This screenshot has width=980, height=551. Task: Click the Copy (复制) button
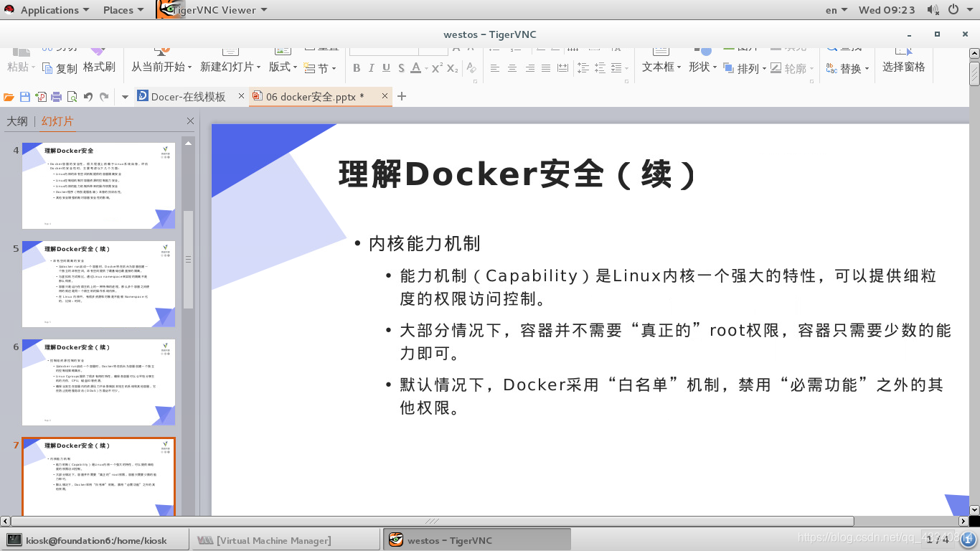click(60, 68)
